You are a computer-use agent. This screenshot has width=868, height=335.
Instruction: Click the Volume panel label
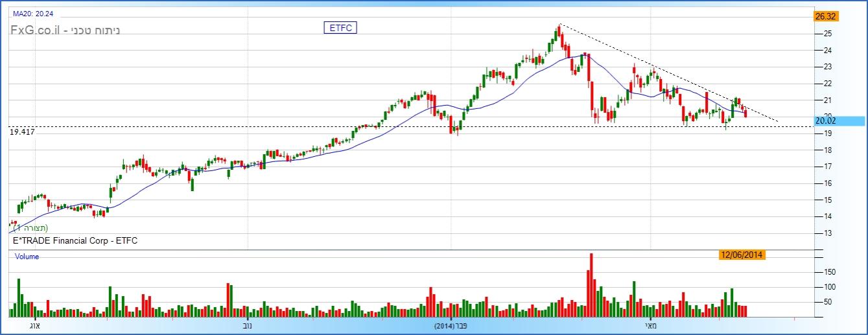coord(27,257)
